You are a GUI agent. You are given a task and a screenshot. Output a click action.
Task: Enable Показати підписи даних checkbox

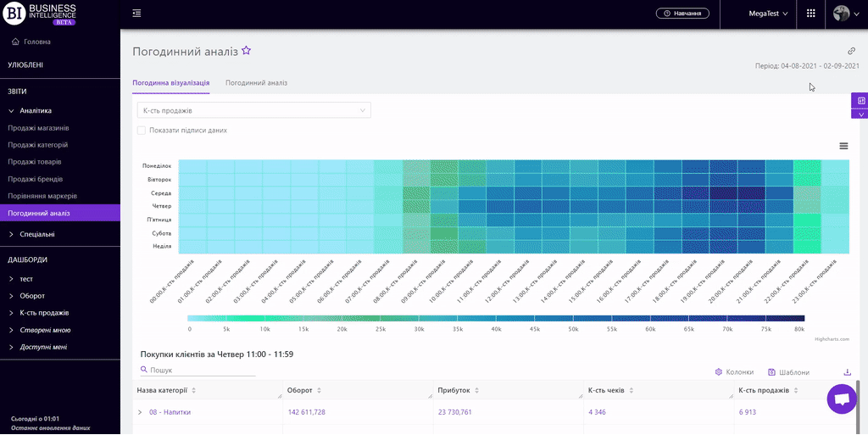[x=142, y=131]
